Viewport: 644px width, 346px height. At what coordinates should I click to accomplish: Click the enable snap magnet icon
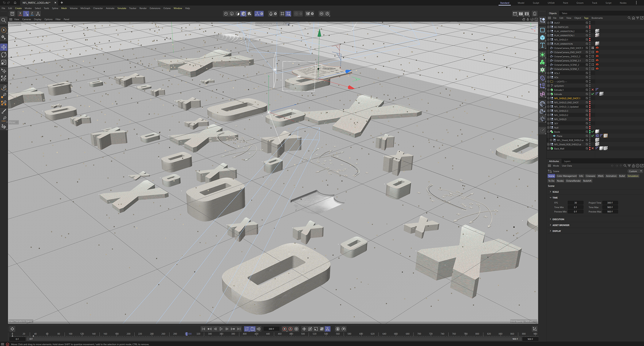point(271,14)
